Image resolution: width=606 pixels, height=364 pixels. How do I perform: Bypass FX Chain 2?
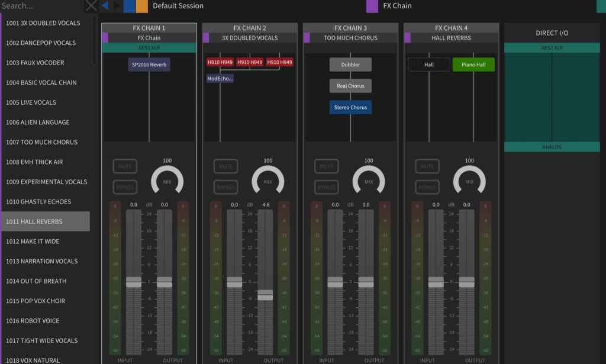pyautogui.click(x=225, y=187)
